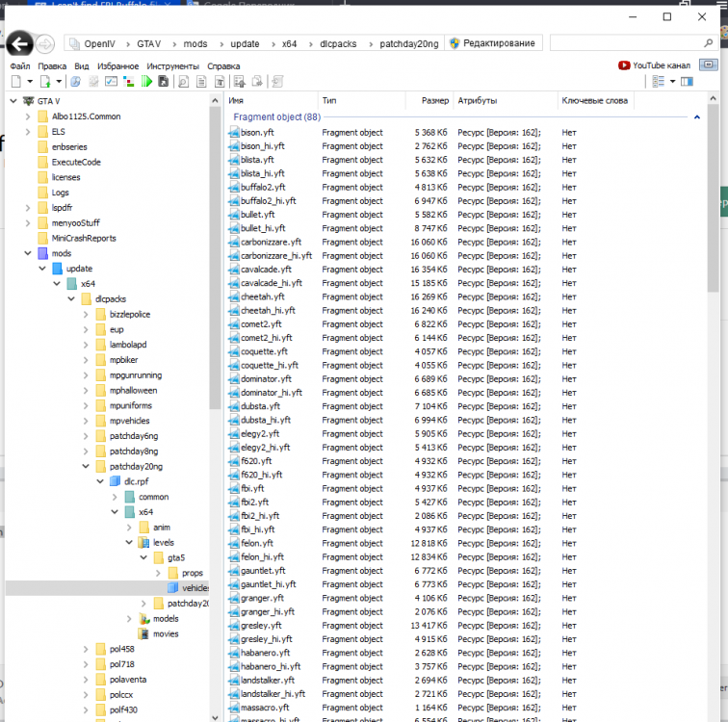The height and width of the screenshot is (722, 728).
Task: Collapse the GTA V root tree node
Action: point(13,101)
